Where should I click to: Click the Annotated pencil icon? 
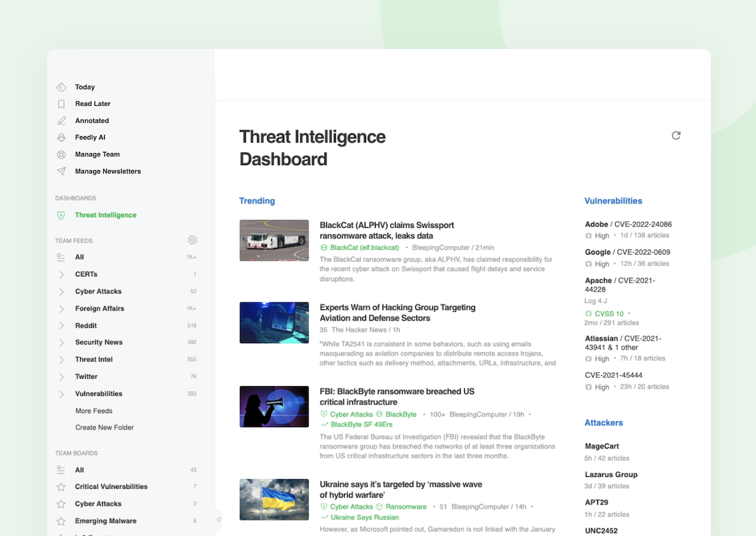click(x=61, y=120)
